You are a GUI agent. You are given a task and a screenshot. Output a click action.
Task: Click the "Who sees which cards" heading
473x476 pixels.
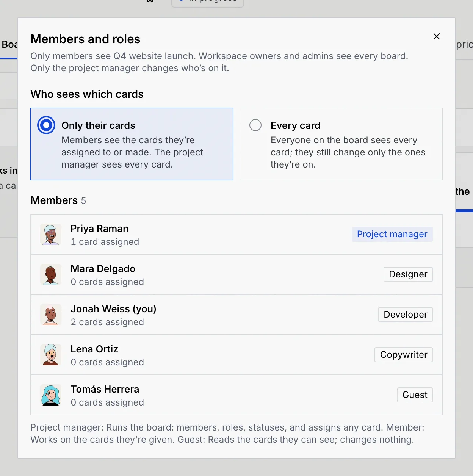pyautogui.click(x=87, y=94)
